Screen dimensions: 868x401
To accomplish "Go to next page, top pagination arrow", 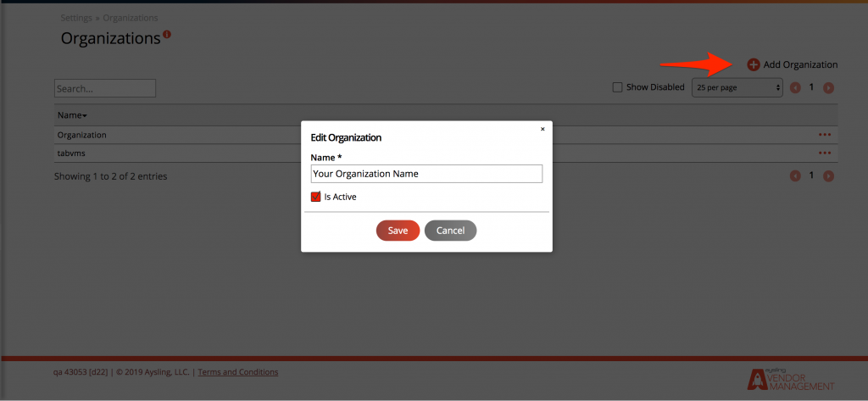I will point(828,87).
